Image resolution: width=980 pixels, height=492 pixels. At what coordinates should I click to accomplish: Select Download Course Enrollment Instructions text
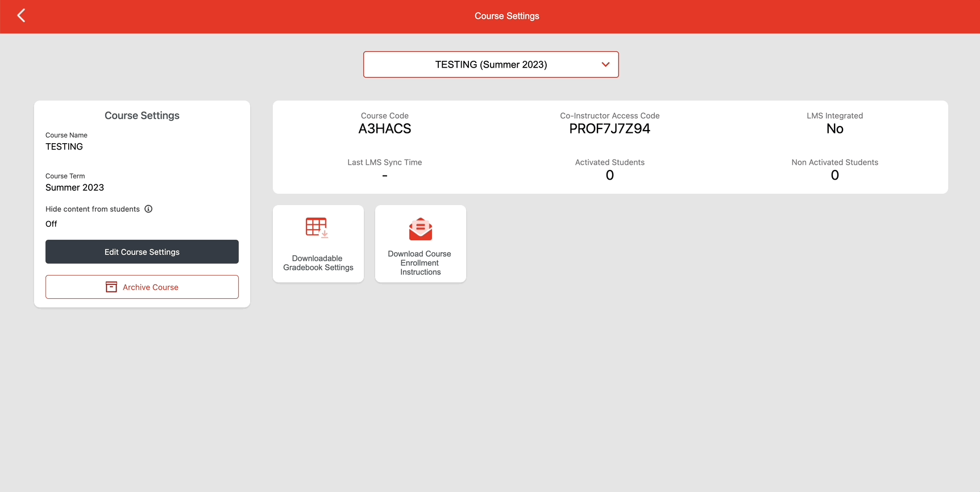(420, 263)
